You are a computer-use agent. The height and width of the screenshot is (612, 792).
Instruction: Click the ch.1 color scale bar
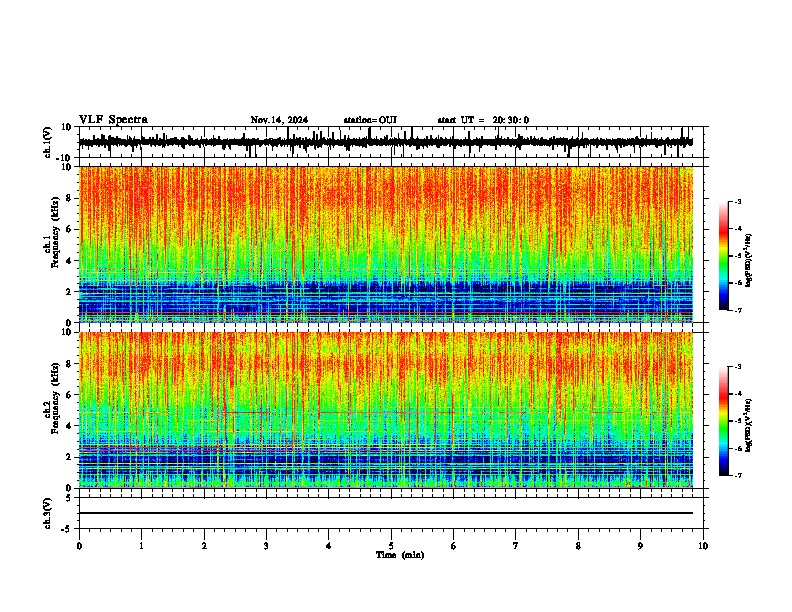(724, 256)
